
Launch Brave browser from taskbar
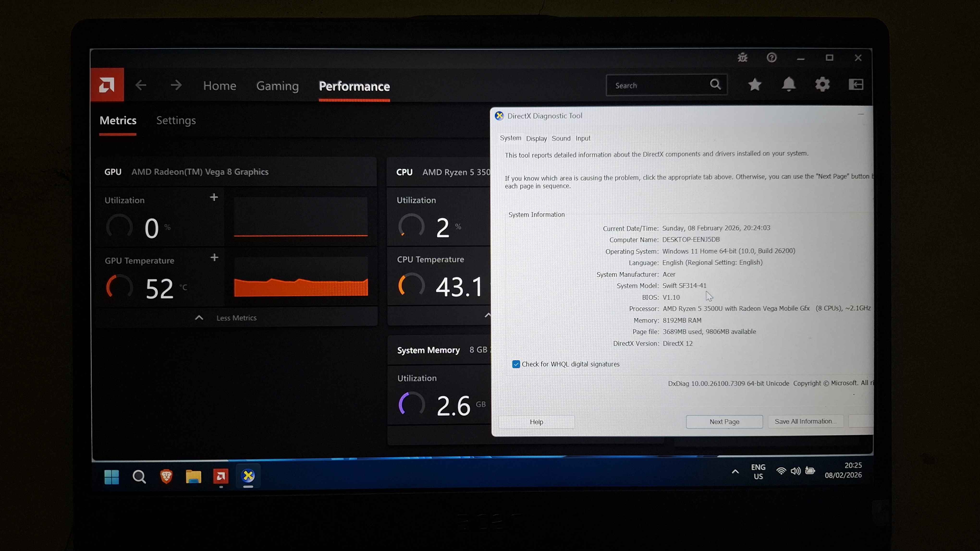(166, 476)
